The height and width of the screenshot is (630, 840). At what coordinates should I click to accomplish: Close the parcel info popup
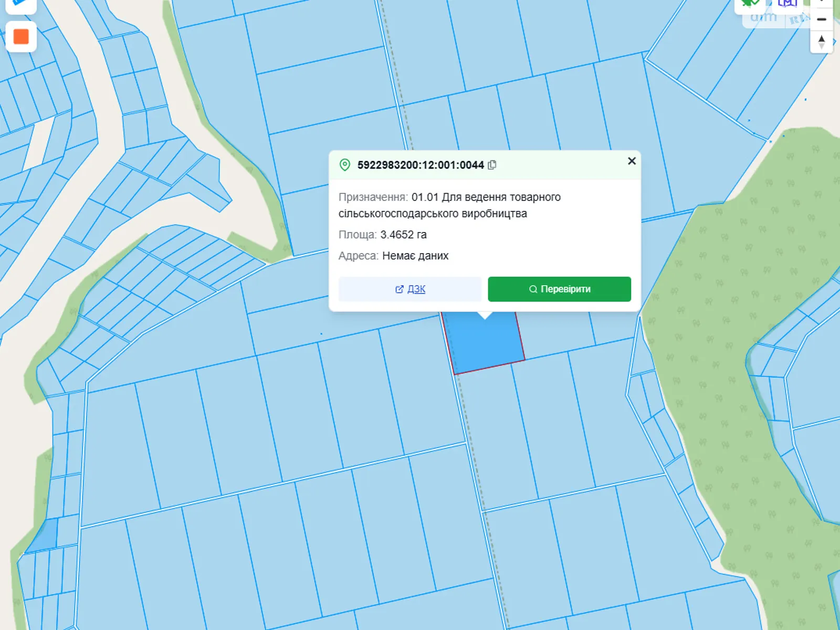tap(632, 161)
